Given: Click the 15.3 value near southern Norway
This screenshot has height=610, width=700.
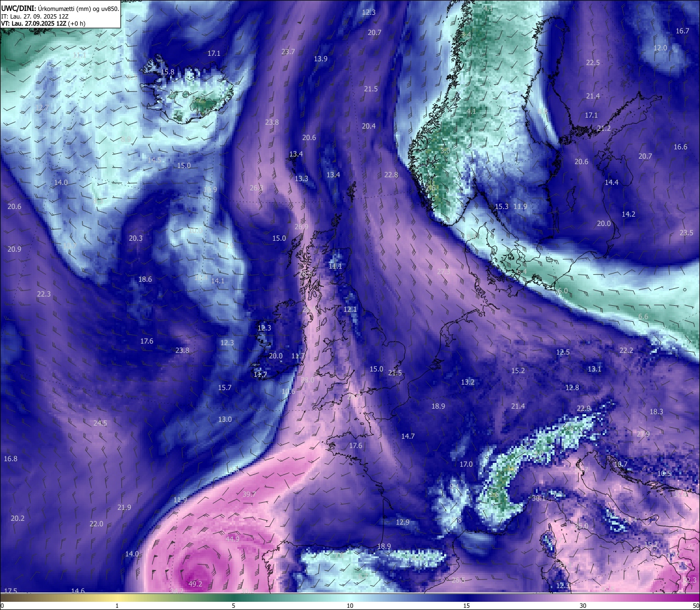Looking at the screenshot, I should pos(501,207).
